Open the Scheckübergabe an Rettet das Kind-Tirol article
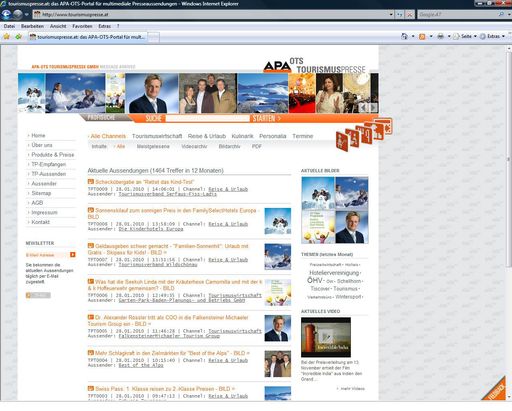512x411 pixels. tap(144, 182)
